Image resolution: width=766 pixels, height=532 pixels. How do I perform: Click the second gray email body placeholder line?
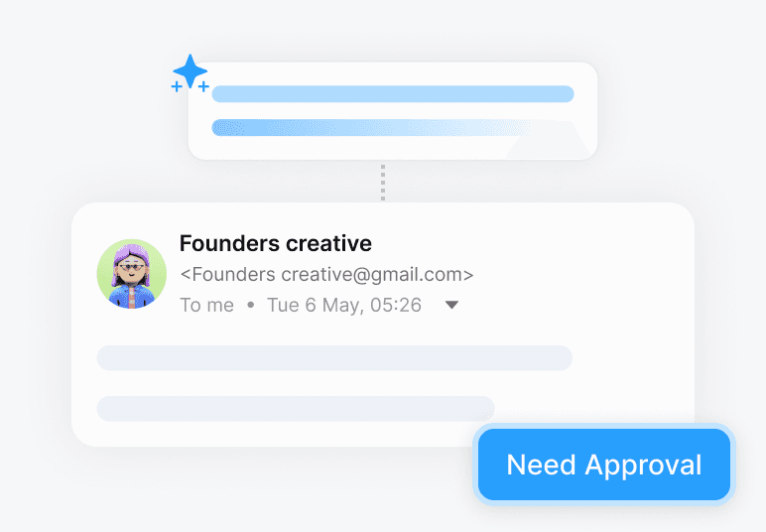click(296, 409)
